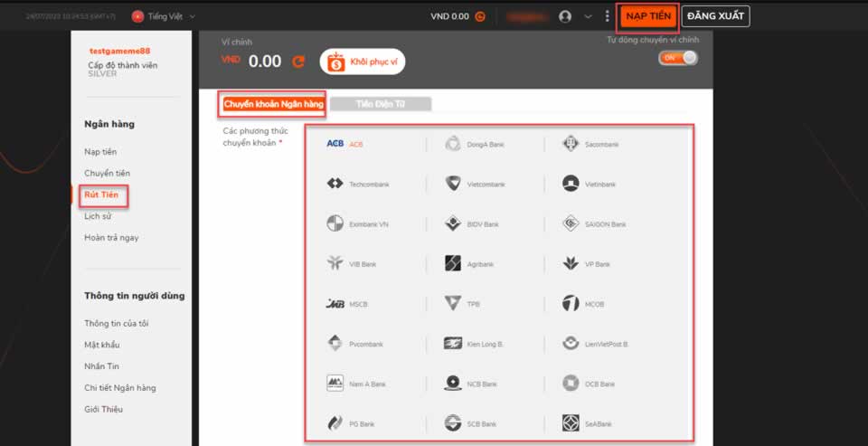The height and width of the screenshot is (446, 868).
Task: Choose the NCB Bank icon
Action: point(453,384)
